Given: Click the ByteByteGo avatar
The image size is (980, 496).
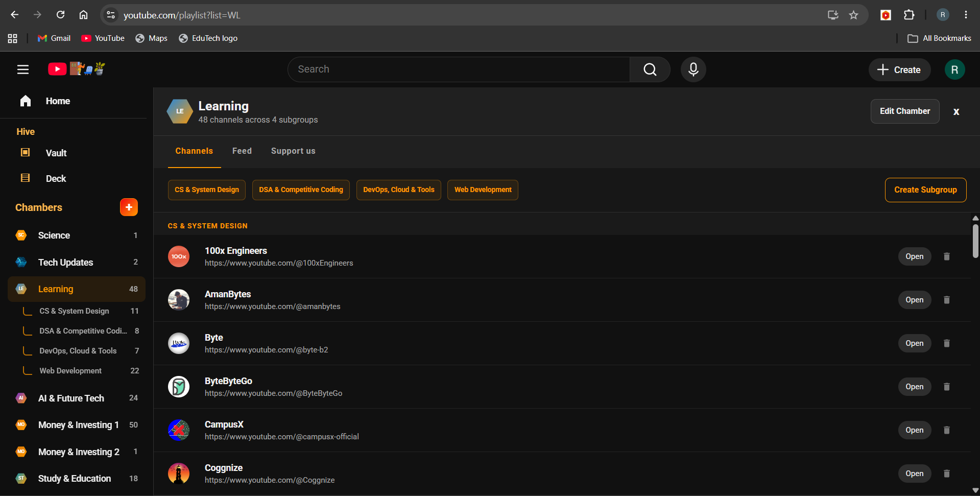Looking at the screenshot, I should tap(179, 387).
